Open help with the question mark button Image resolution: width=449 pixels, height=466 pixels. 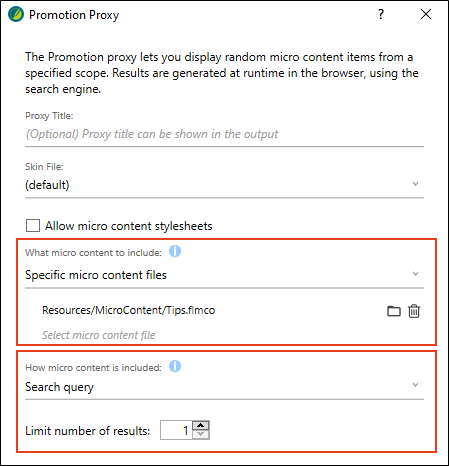381,14
